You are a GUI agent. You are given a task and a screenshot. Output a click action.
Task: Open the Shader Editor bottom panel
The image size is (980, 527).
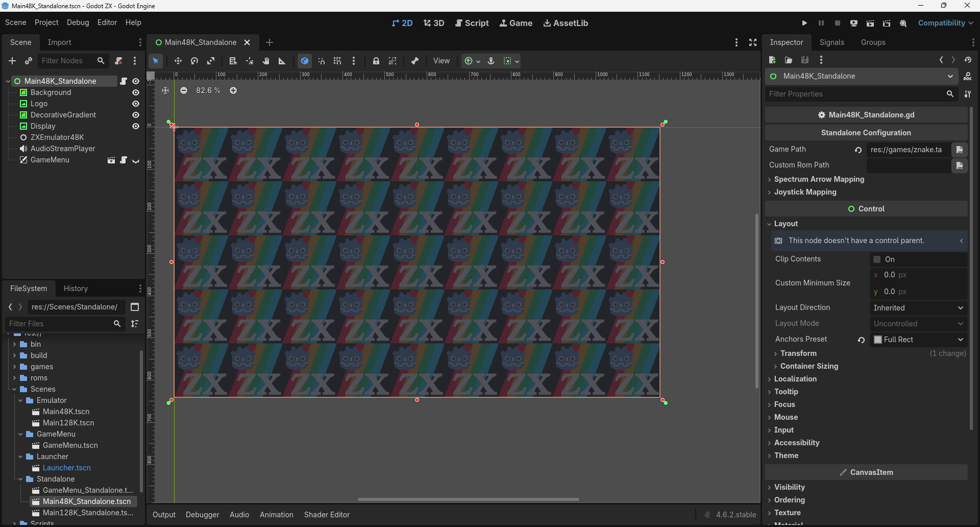(x=327, y=515)
